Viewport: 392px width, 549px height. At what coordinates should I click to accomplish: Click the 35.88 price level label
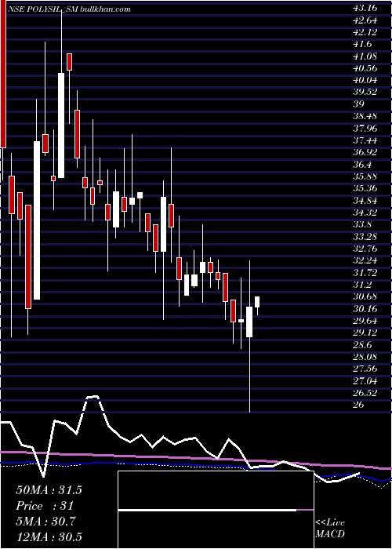pos(366,176)
